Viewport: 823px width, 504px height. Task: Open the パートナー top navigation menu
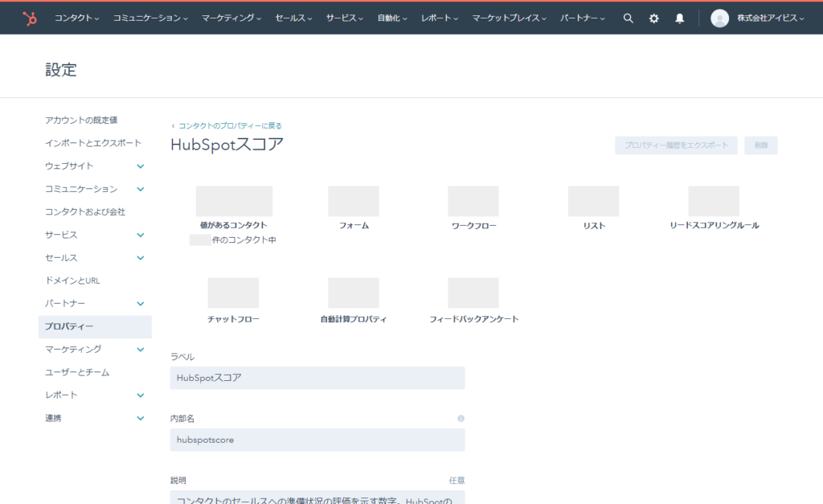(x=582, y=18)
